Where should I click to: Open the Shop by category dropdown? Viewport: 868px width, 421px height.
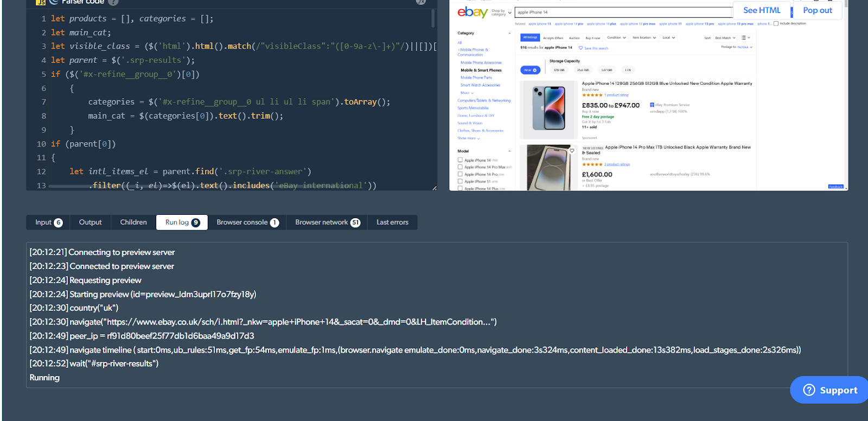pyautogui.click(x=501, y=12)
